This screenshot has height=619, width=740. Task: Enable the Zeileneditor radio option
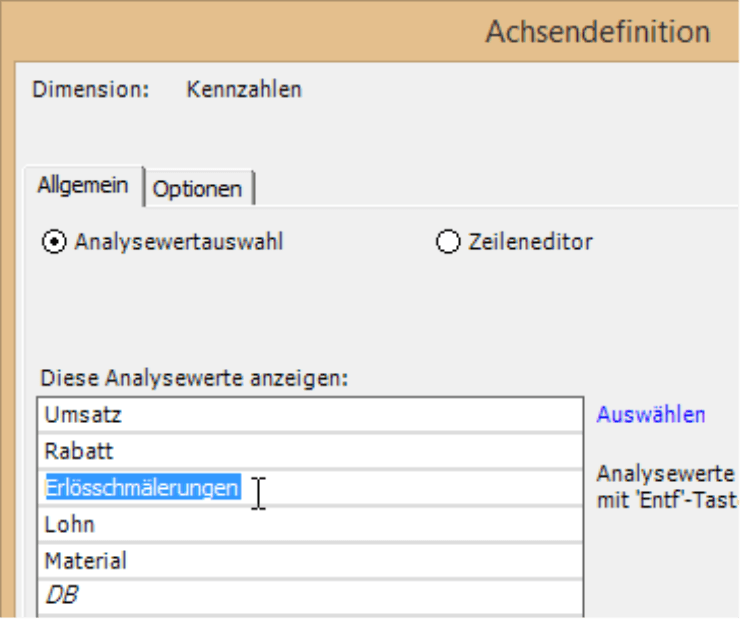tap(448, 242)
